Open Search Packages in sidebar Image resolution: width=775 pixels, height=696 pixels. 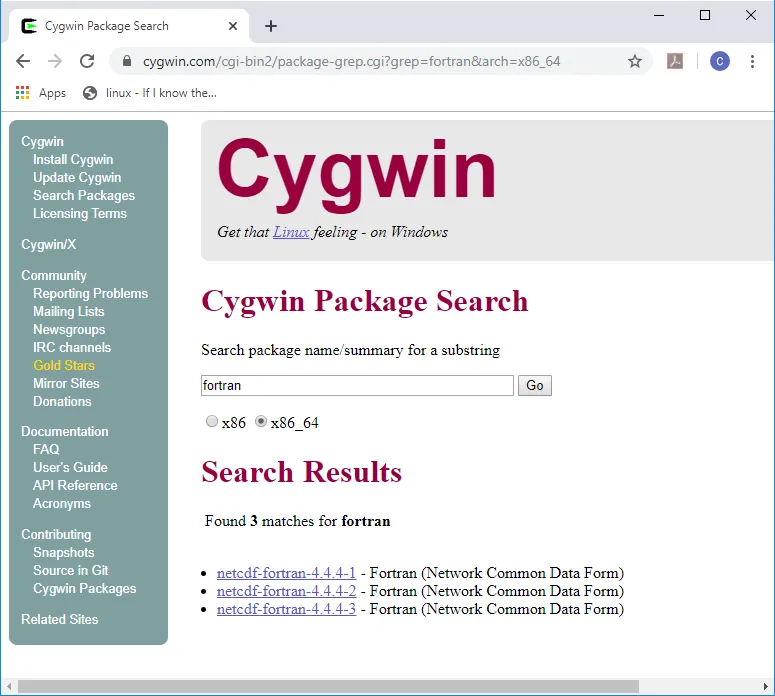(x=84, y=195)
